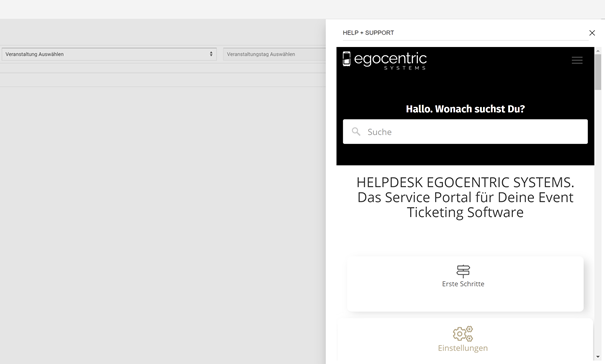Click the scrollbar up arrow in help panel
Image resolution: width=605 pixels, height=364 pixels.
click(598, 51)
